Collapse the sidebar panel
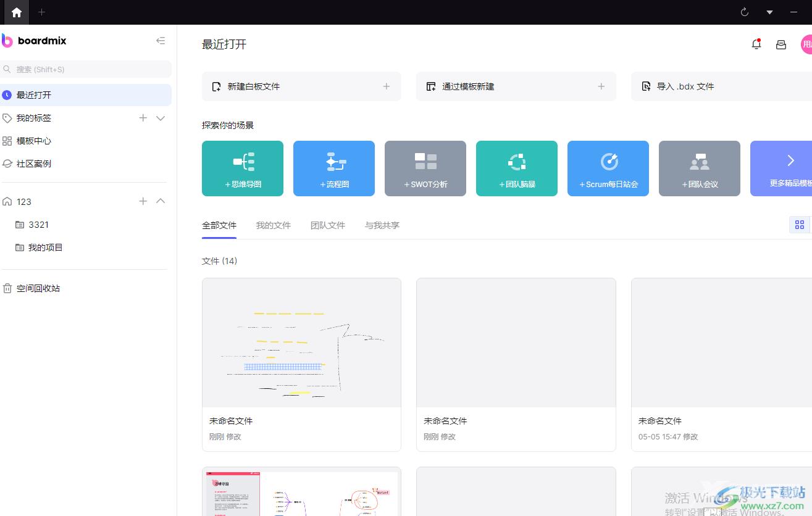This screenshot has height=516, width=812. [161, 41]
